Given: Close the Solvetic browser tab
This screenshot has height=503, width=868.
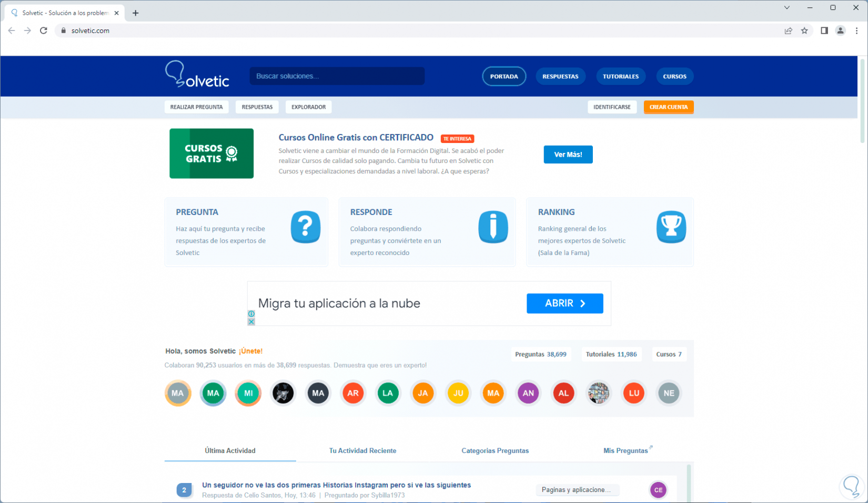Looking at the screenshot, I should [x=117, y=13].
